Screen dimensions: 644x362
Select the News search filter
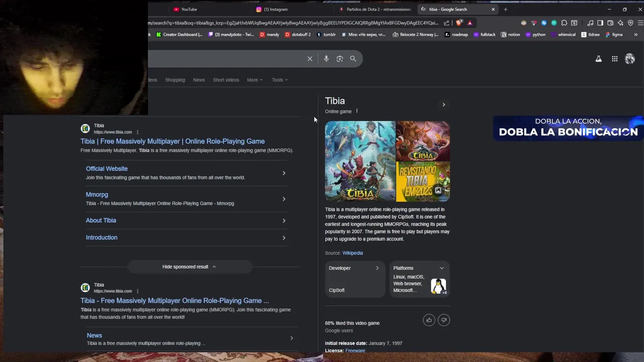coord(199,80)
